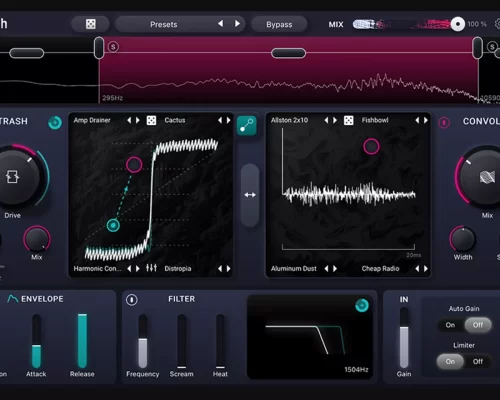Select previous Cactus distortion type
Screen dimensions: 500x400
pos(220,120)
